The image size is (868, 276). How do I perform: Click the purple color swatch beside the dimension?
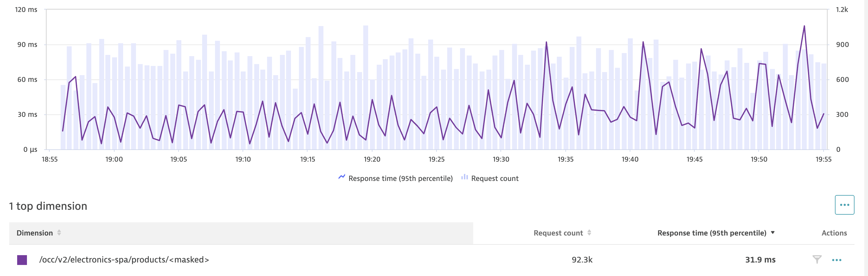(22, 260)
